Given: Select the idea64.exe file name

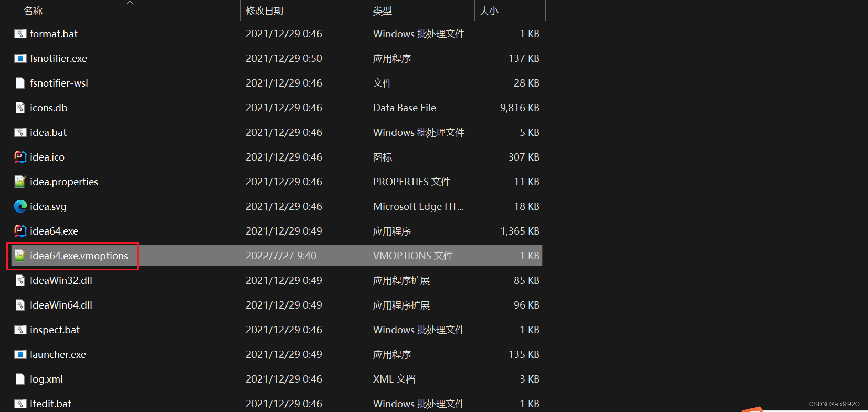Looking at the screenshot, I should (54, 231).
